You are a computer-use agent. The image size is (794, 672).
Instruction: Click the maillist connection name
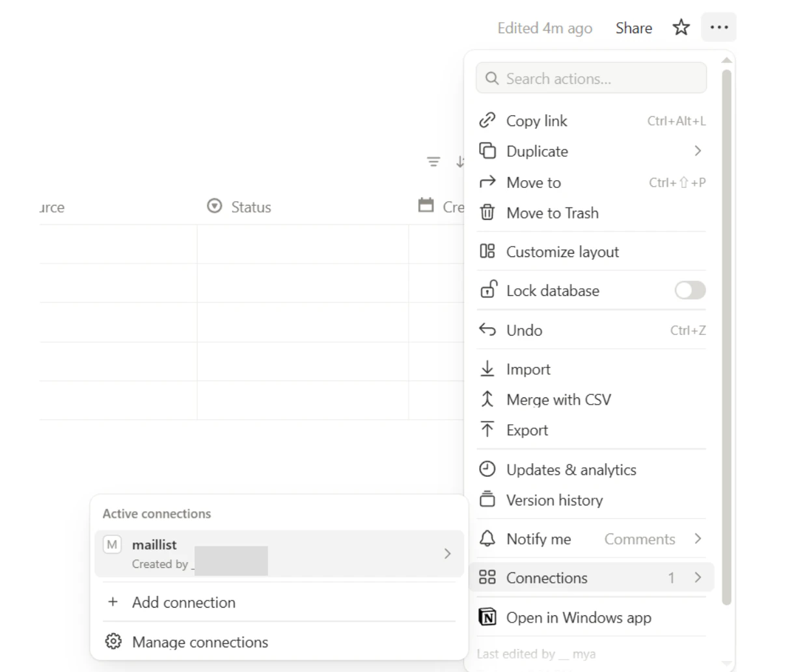click(154, 545)
